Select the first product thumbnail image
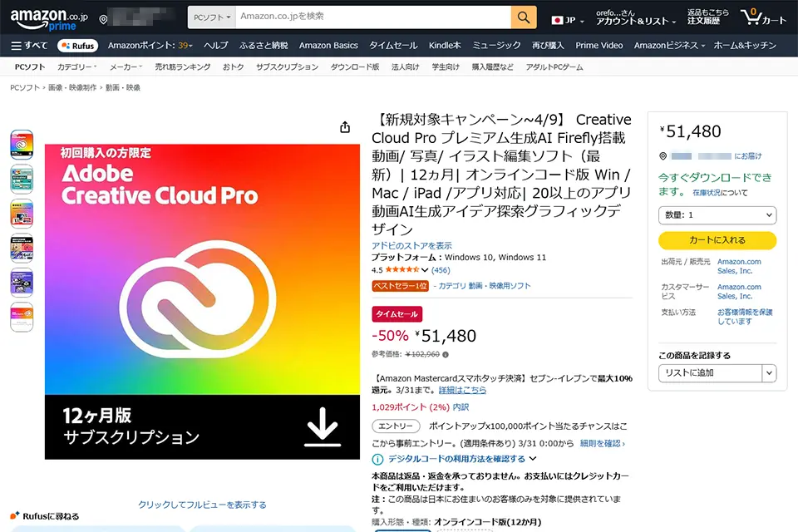This screenshot has height=532, width=798. pyautogui.click(x=22, y=145)
